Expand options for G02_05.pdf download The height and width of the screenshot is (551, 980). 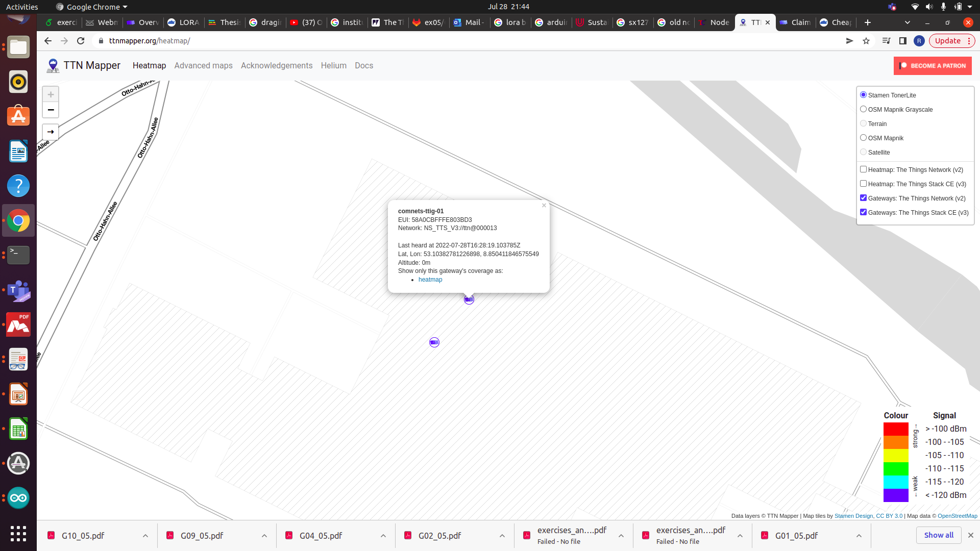tap(502, 536)
